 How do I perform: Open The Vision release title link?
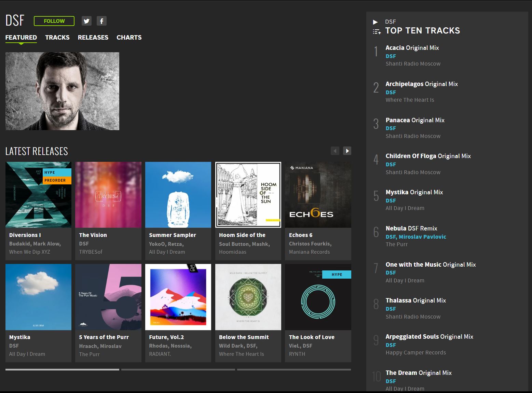pos(93,235)
